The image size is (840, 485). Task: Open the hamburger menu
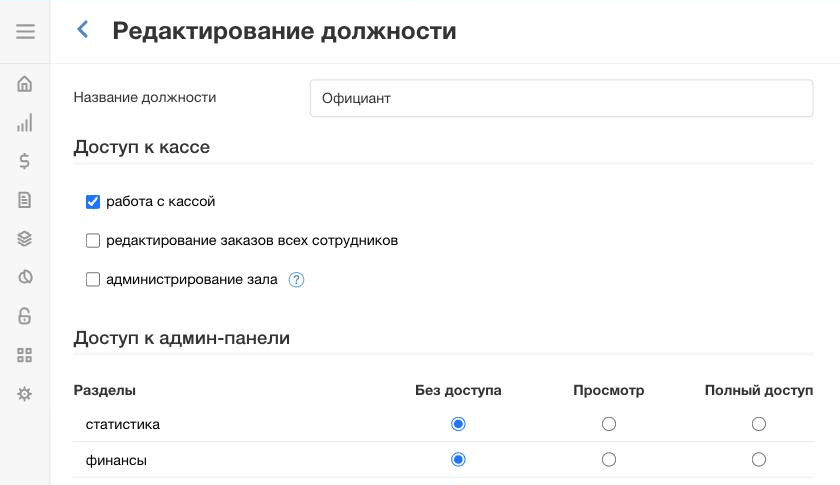[x=25, y=32]
